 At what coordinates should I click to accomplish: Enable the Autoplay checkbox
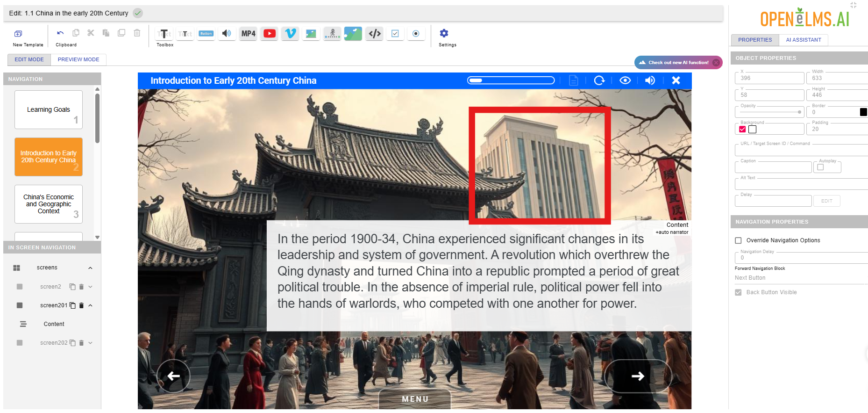pyautogui.click(x=820, y=167)
